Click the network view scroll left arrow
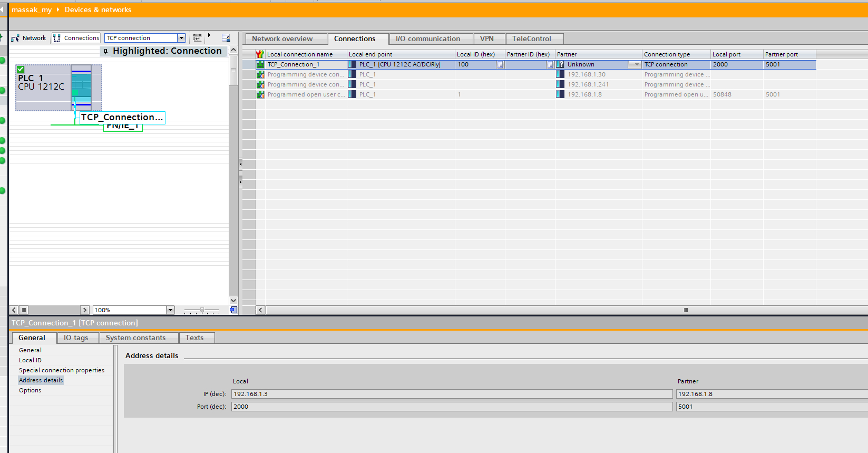This screenshot has width=868, height=453. tap(14, 310)
